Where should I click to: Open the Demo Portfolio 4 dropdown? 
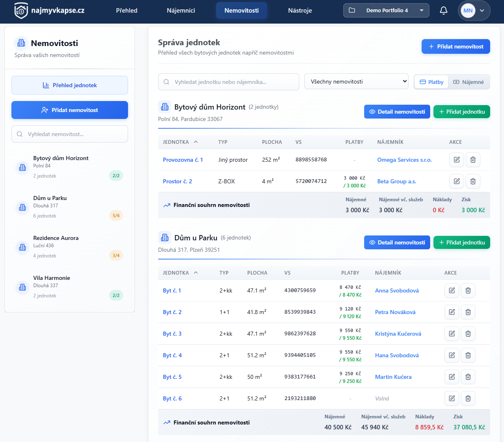pyautogui.click(x=386, y=11)
